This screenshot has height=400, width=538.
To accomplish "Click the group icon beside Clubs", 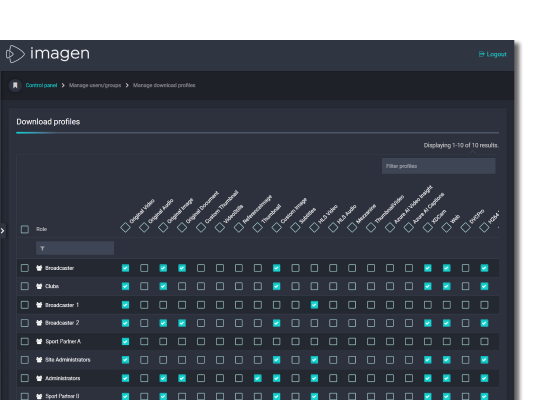I will (x=39, y=286).
